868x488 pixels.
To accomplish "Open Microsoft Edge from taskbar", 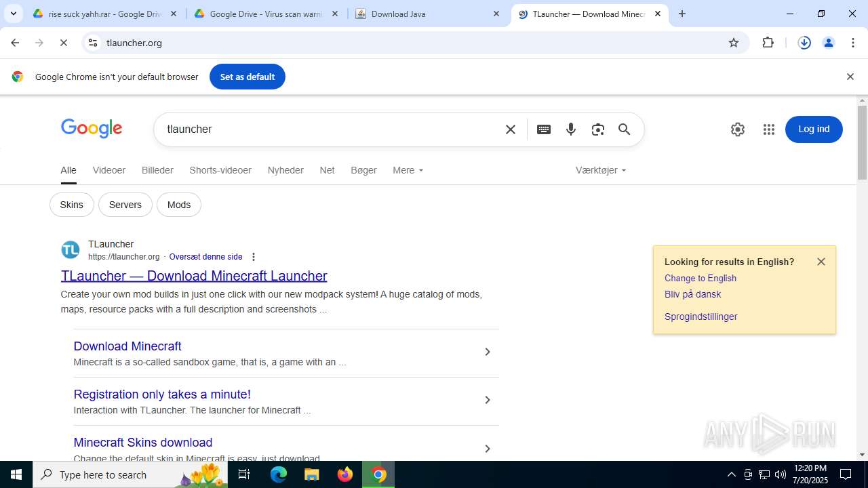I will click(279, 474).
